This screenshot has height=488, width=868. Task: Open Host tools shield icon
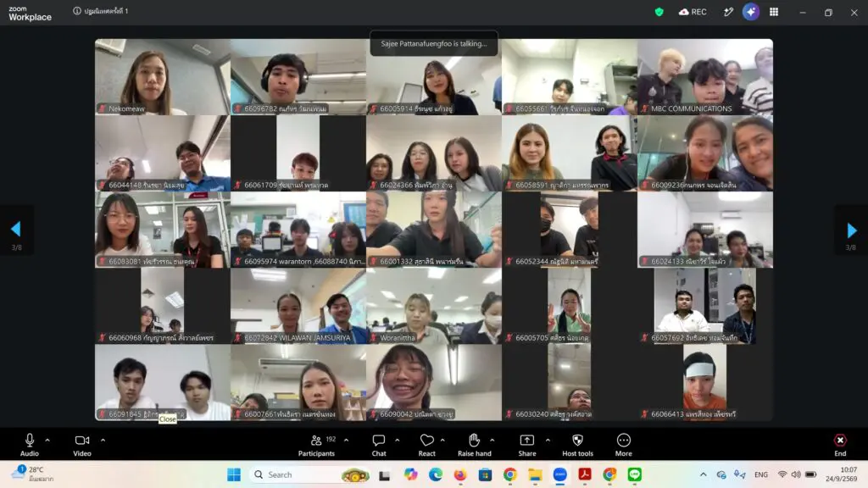pos(577,446)
